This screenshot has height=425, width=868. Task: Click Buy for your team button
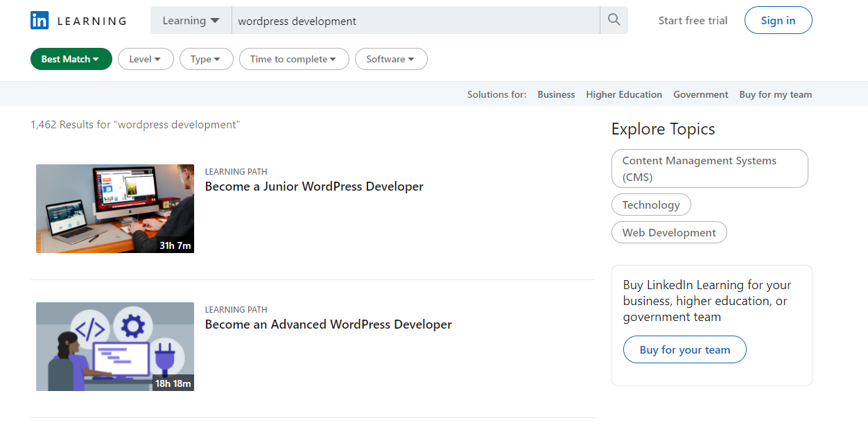click(x=685, y=349)
